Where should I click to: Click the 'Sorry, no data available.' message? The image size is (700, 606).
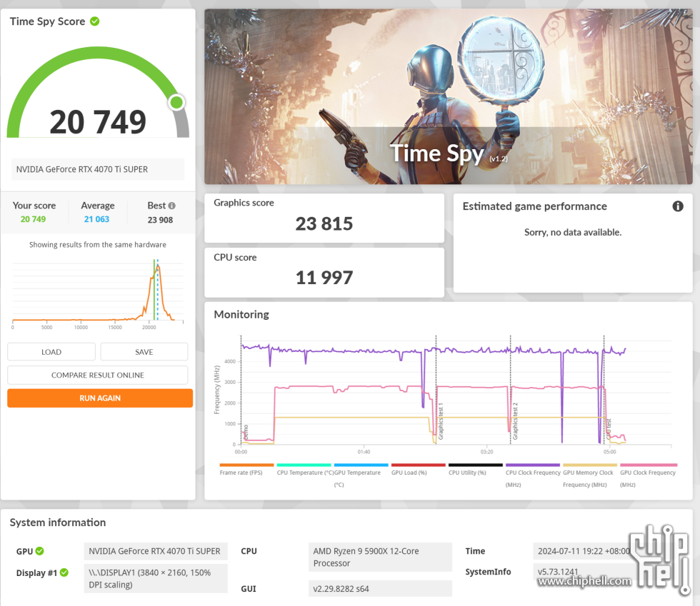point(573,232)
